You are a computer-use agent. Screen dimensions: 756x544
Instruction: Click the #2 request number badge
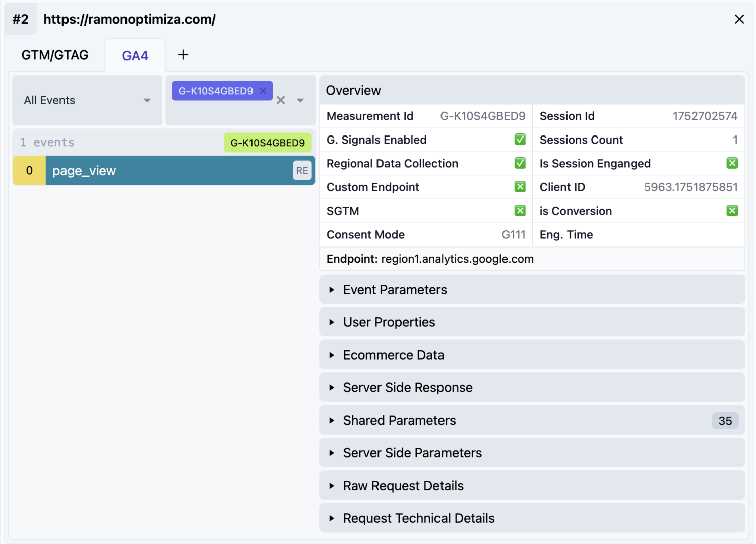point(21,19)
